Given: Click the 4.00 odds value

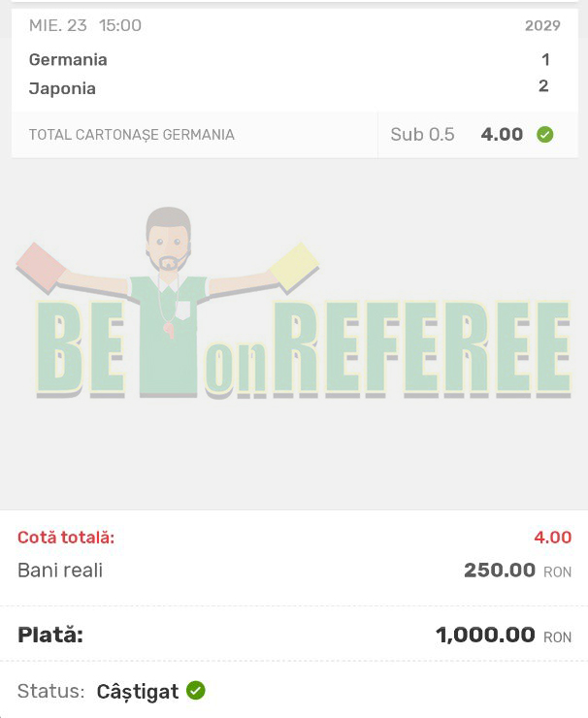Looking at the screenshot, I should 502,135.
